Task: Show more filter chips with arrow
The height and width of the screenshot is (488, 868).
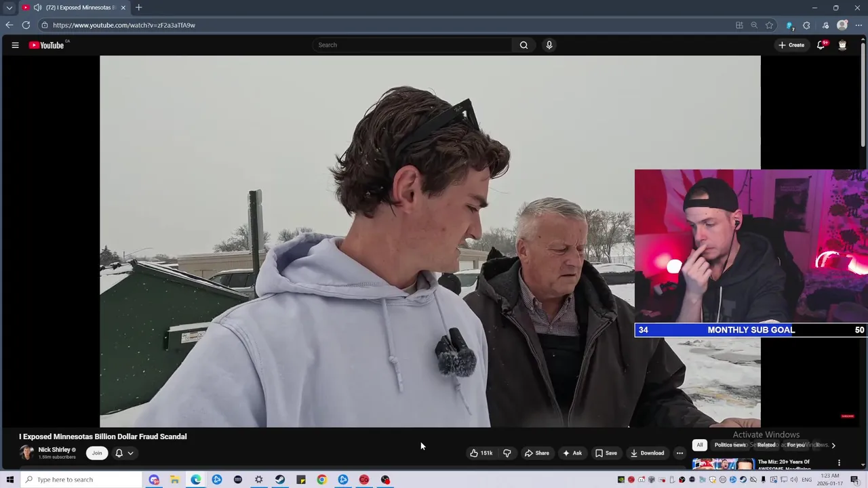Action: 833,445
